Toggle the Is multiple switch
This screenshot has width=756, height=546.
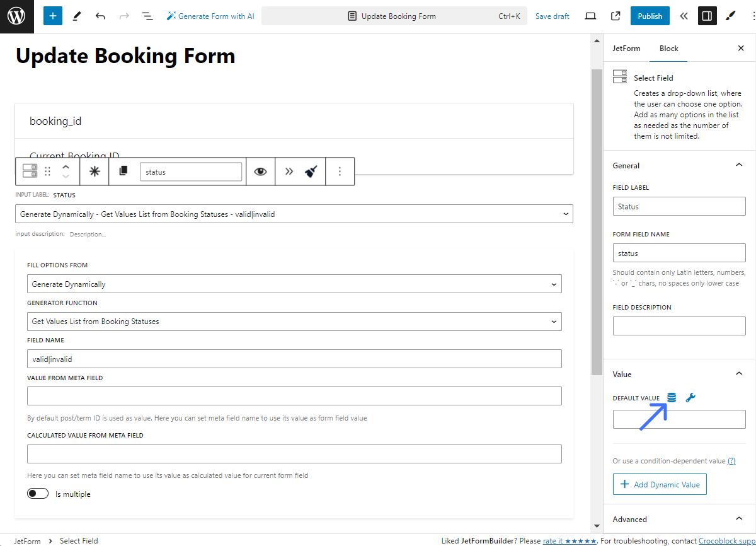(38, 494)
